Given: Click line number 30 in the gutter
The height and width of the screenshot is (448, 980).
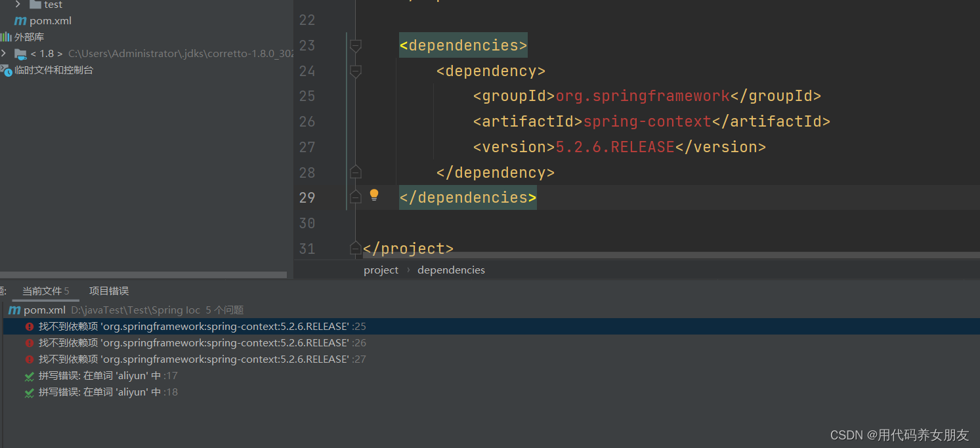Looking at the screenshot, I should click(307, 223).
